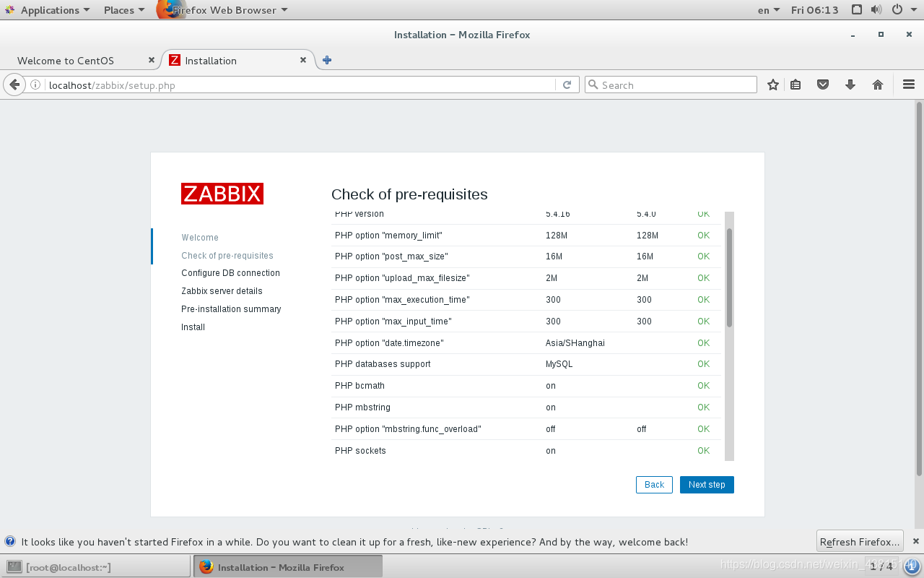Click the Search input field
This screenshot has height=578, width=924.
[671, 85]
